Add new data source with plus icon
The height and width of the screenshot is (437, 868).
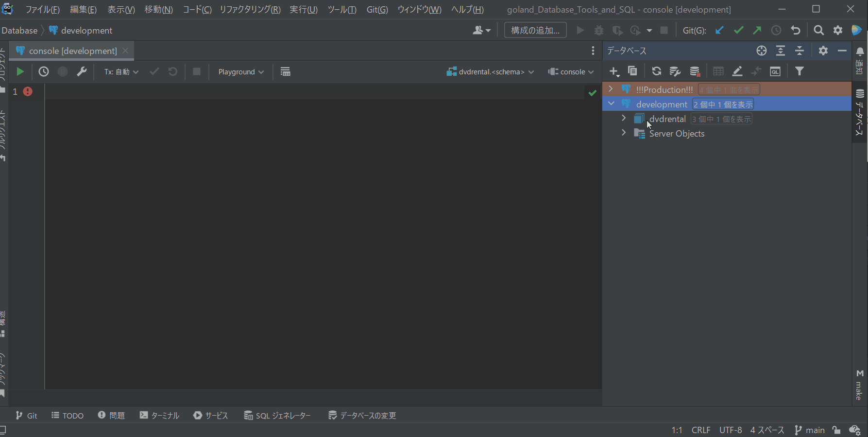614,72
